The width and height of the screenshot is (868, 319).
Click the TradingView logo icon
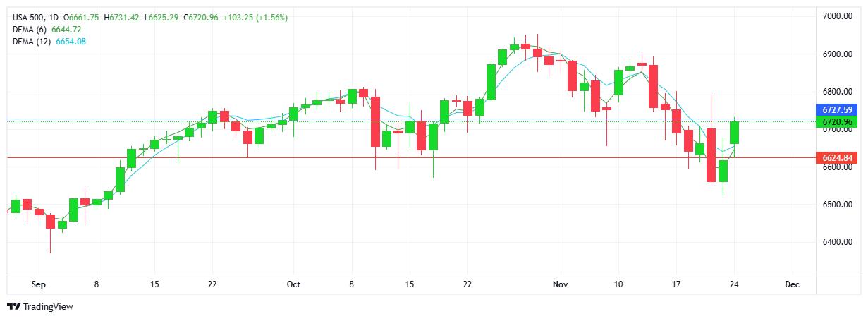13,306
